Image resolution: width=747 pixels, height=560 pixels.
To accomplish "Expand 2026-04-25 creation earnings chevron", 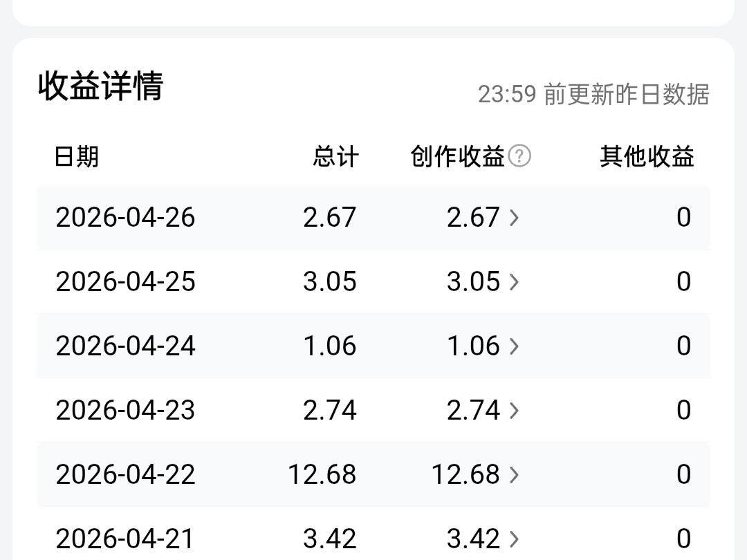I will (x=514, y=282).
